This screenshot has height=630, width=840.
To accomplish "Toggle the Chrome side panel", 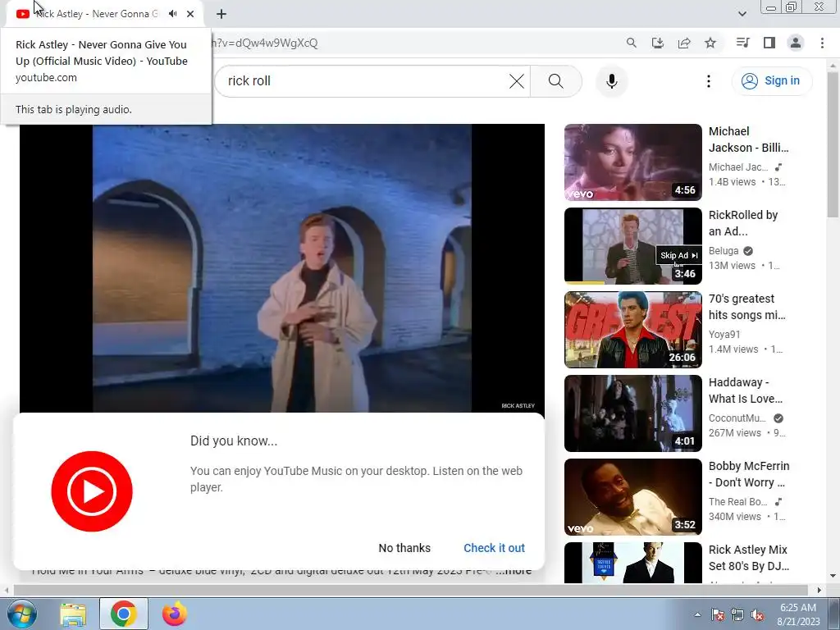I will (769, 43).
